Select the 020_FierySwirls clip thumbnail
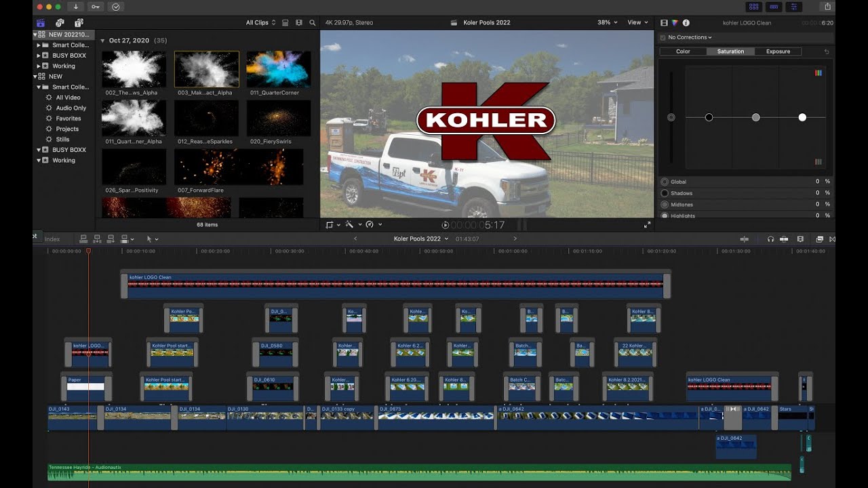The width and height of the screenshot is (868, 488). point(279,119)
